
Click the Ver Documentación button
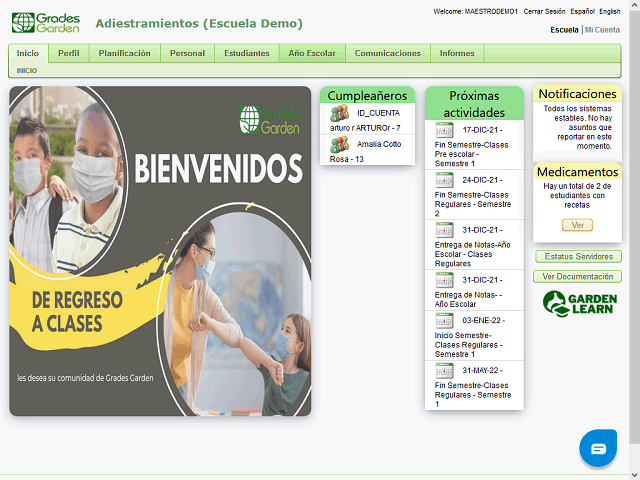tap(577, 277)
